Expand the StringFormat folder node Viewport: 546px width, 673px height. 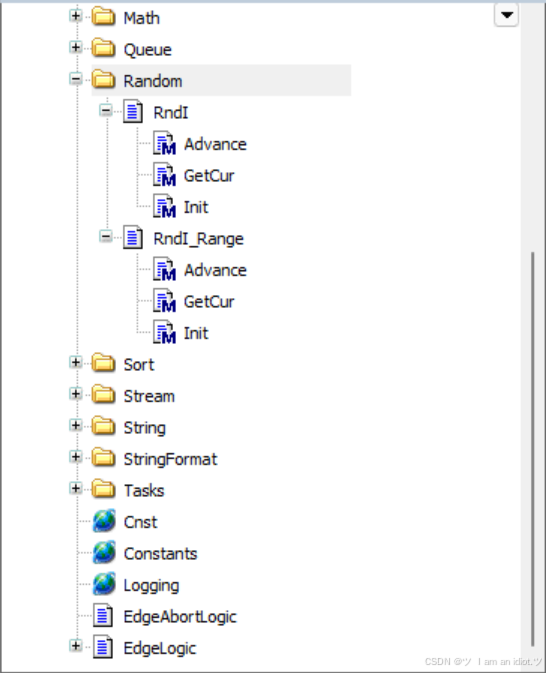[x=76, y=457]
